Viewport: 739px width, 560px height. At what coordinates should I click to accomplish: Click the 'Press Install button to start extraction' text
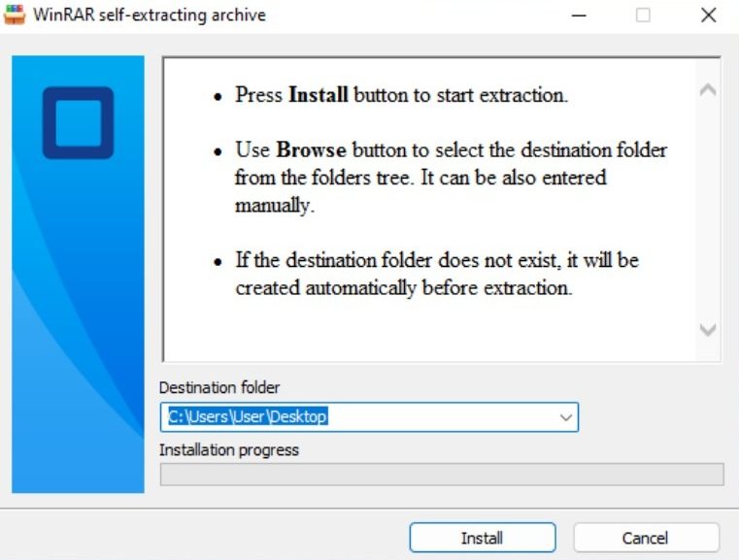tap(402, 95)
